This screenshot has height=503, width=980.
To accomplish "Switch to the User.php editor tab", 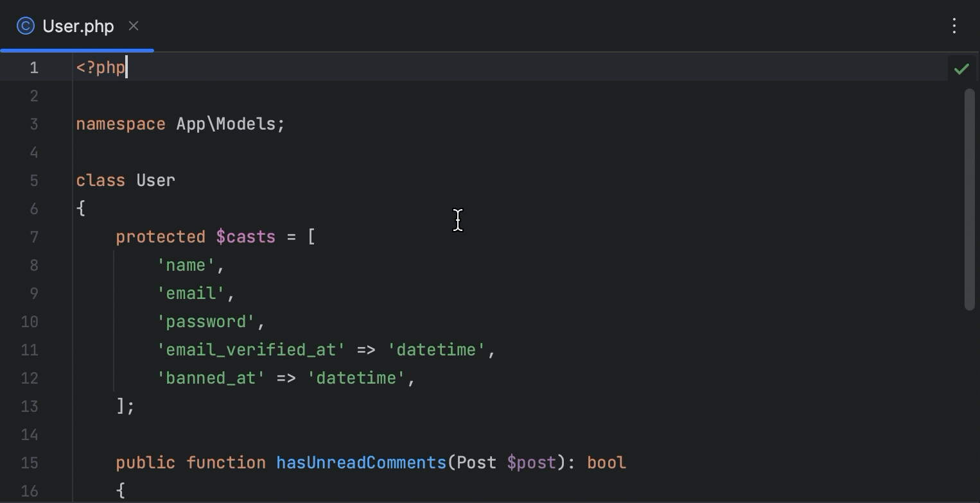I will [x=77, y=26].
